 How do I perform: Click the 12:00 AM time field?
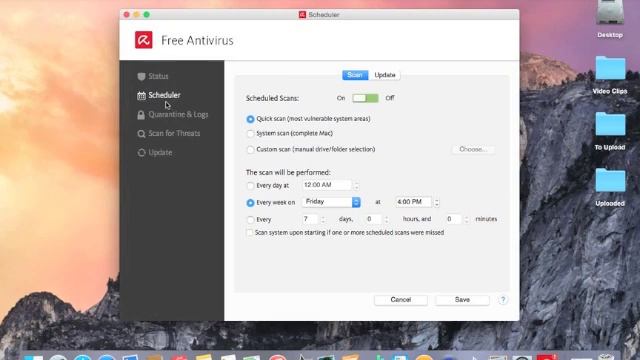327,185
